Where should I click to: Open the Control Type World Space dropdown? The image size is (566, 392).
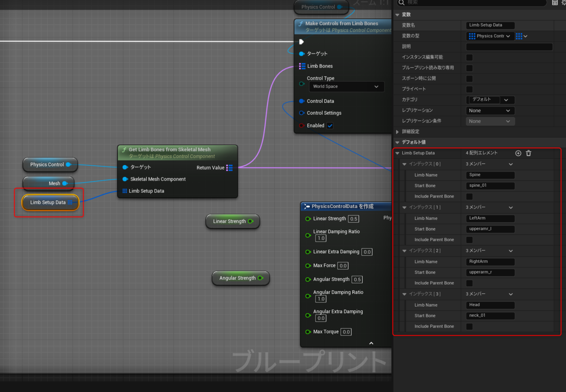[x=346, y=87]
